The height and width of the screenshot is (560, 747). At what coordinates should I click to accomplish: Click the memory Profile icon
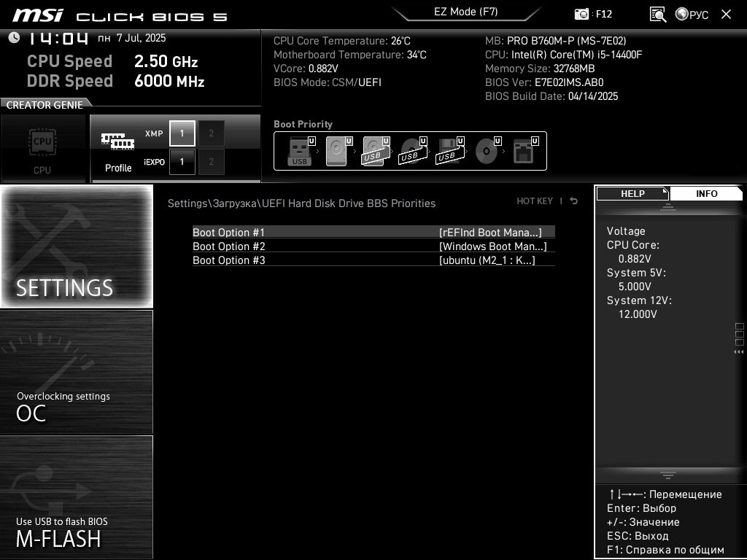tap(117, 141)
